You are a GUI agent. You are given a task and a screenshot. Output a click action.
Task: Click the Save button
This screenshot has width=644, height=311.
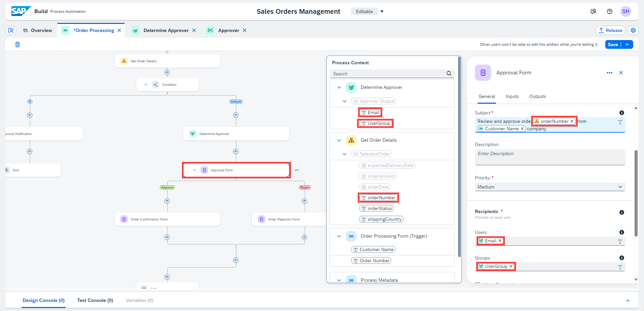tap(613, 44)
